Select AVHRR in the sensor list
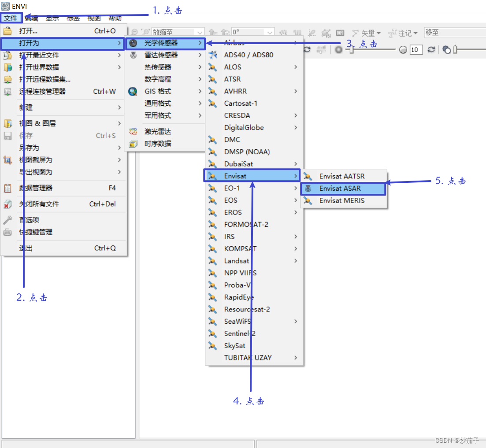This screenshot has width=486, height=448. [x=254, y=91]
